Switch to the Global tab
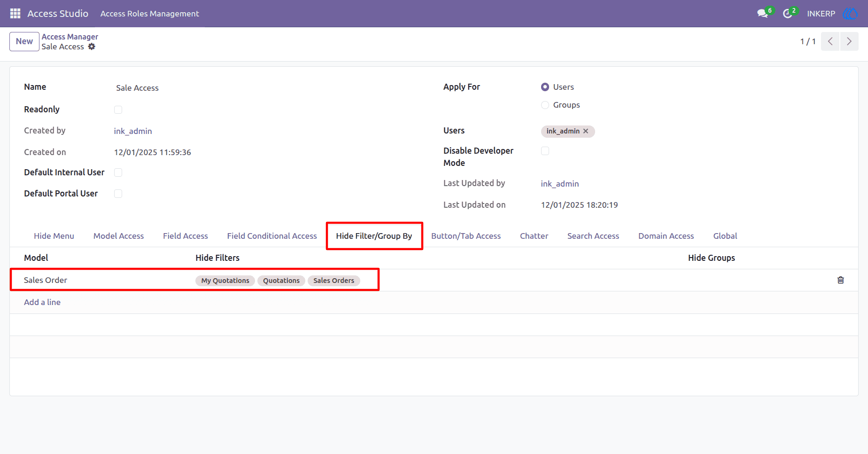Screen dimensions: 868x454 click(x=725, y=236)
